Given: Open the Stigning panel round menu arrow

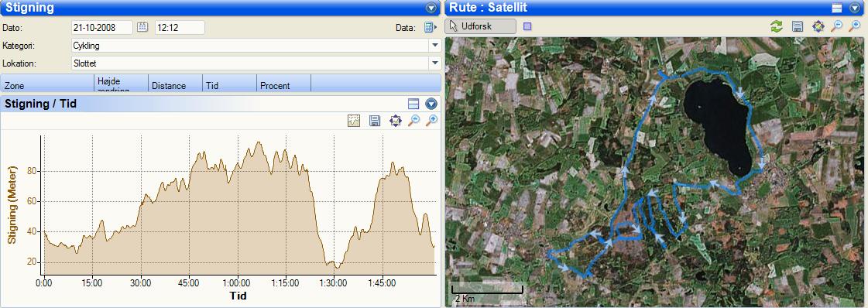Looking at the screenshot, I should tap(431, 8).
